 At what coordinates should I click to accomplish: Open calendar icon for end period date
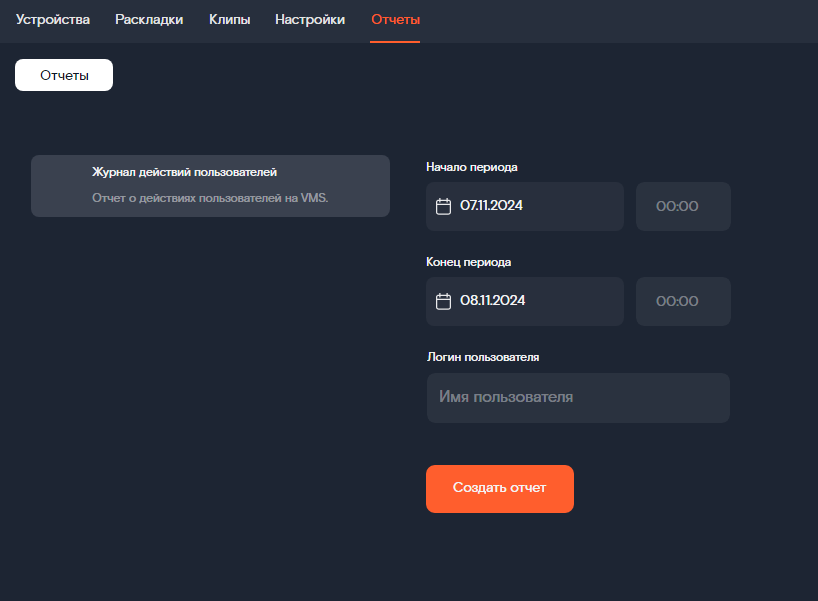point(444,301)
